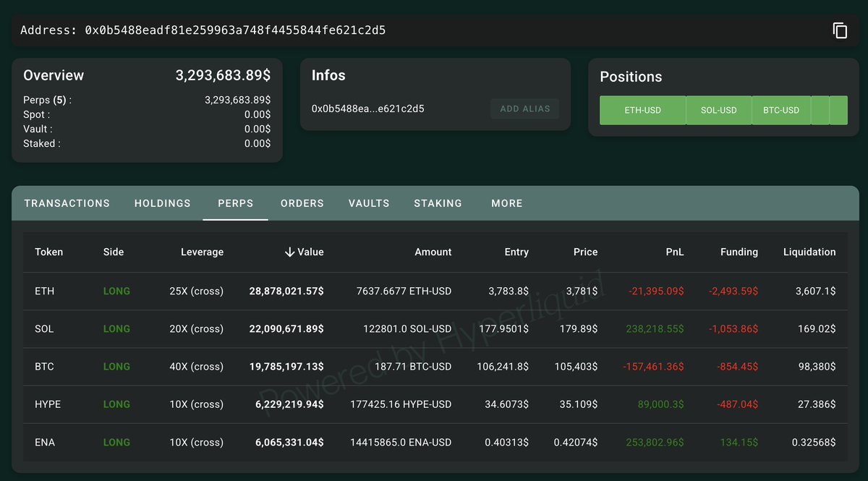Click amount 187.71 BTC-USD

413,366
